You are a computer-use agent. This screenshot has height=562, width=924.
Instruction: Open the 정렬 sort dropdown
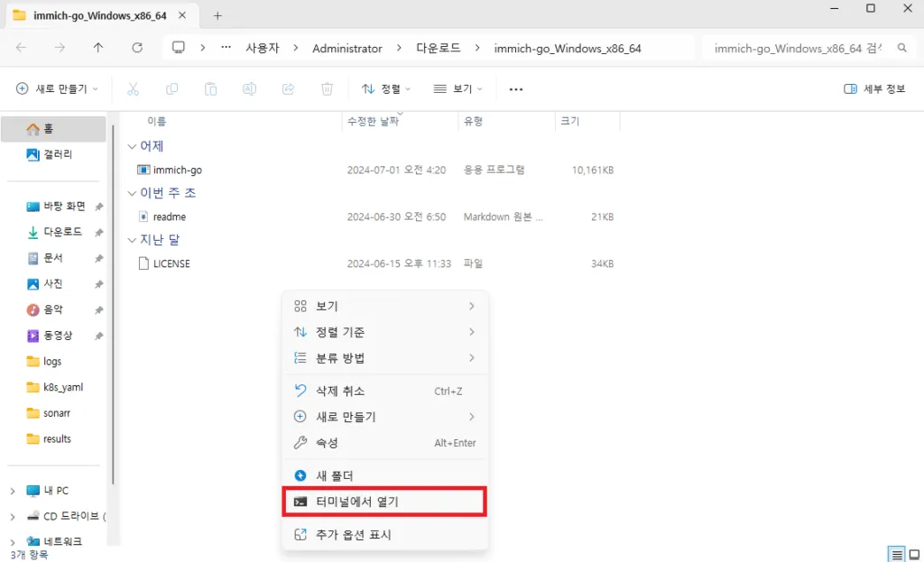point(386,89)
